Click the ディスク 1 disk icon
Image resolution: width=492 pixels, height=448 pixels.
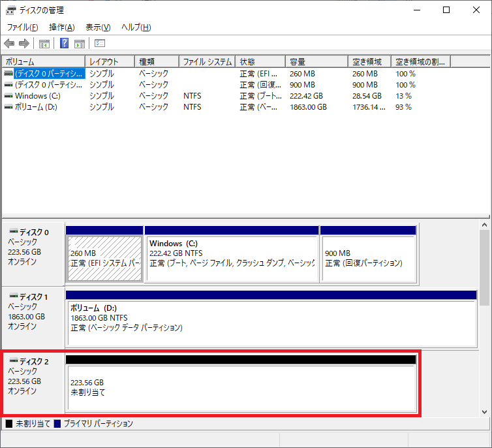[x=14, y=296]
